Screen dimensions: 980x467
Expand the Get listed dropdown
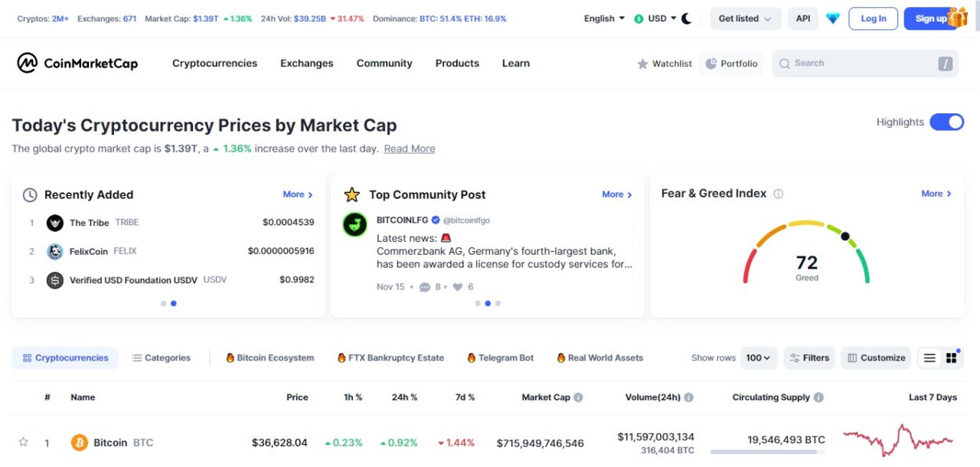(x=746, y=18)
